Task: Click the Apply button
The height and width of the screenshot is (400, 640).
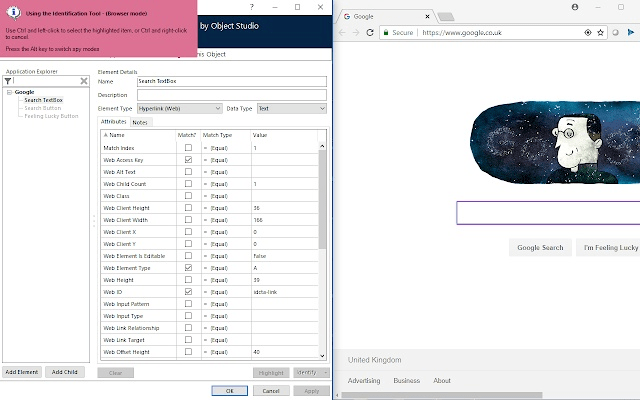Action: pyautogui.click(x=311, y=391)
